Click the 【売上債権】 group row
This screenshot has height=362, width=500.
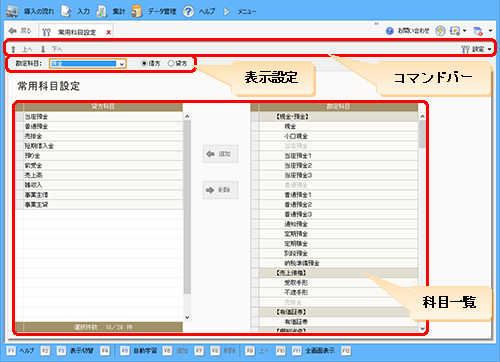338,273
